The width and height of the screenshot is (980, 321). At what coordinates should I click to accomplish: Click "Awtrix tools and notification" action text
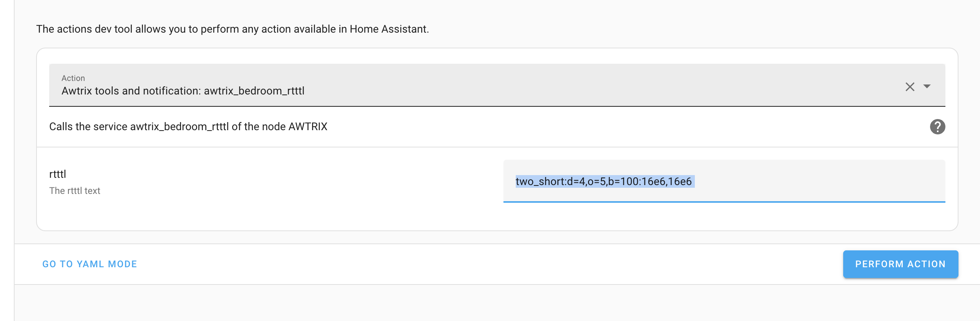(x=129, y=91)
